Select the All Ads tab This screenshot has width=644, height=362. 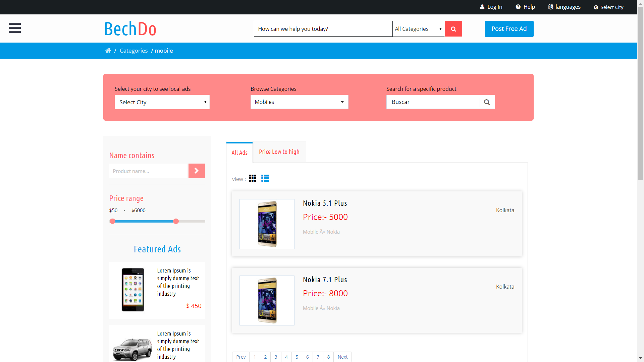239,153
